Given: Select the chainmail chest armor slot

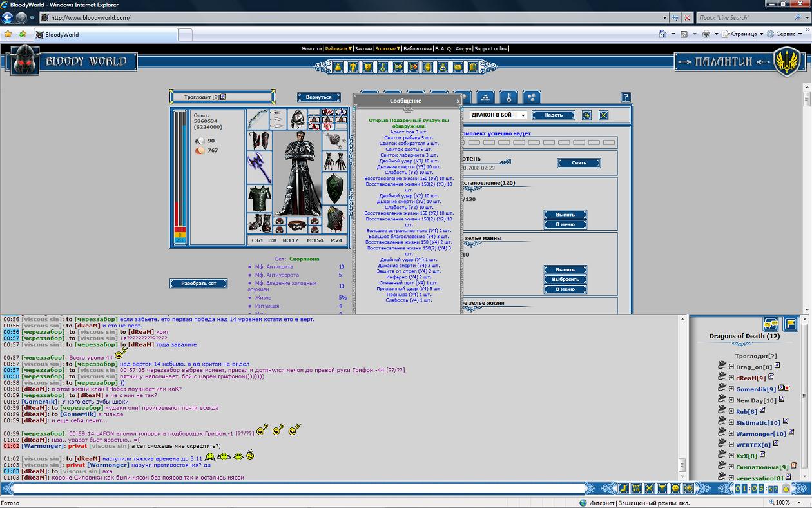Looking at the screenshot, I should tap(259, 199).
